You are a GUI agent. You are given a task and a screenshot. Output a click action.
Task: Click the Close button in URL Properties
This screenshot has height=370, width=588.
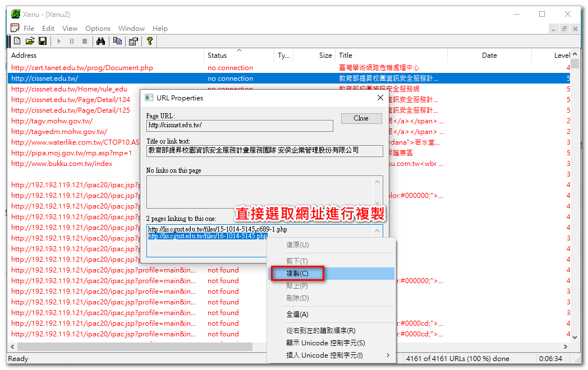(361, 118)
